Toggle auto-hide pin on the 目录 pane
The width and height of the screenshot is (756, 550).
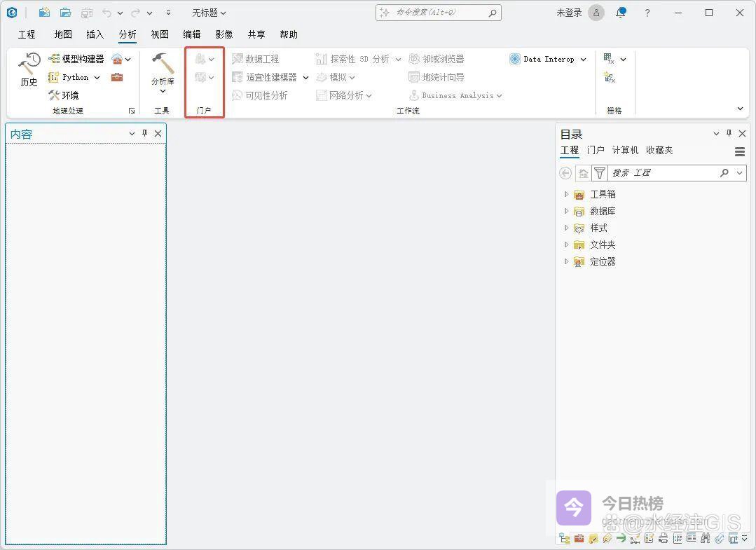coord(729,133)
